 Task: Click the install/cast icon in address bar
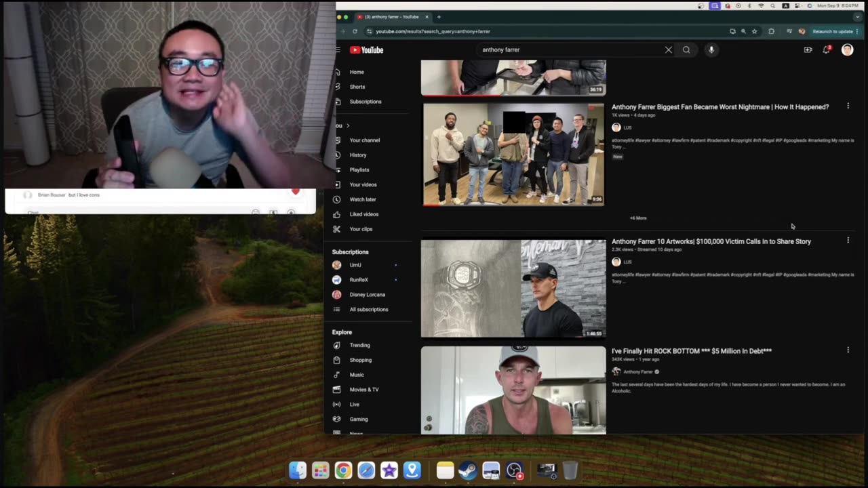[732, 31]
